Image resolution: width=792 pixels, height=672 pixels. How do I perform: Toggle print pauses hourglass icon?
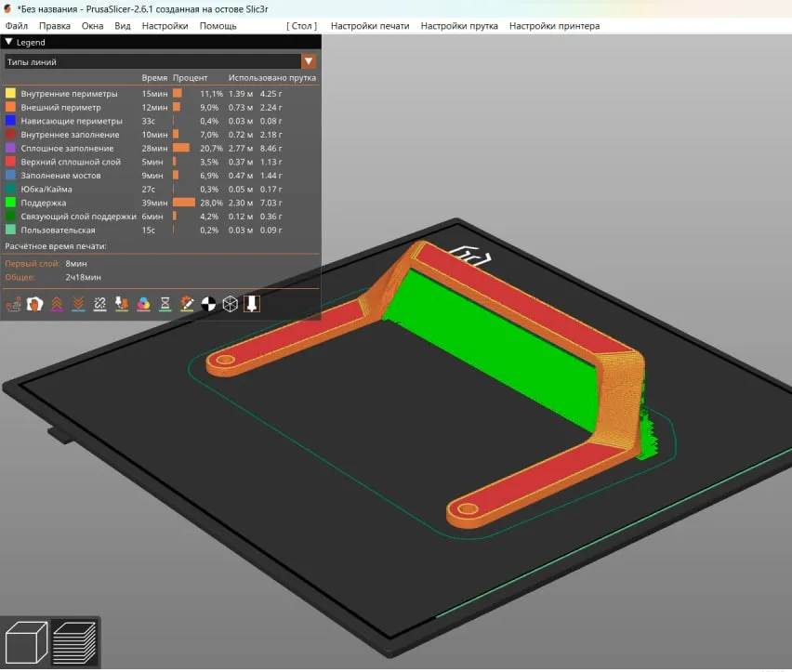165,304
